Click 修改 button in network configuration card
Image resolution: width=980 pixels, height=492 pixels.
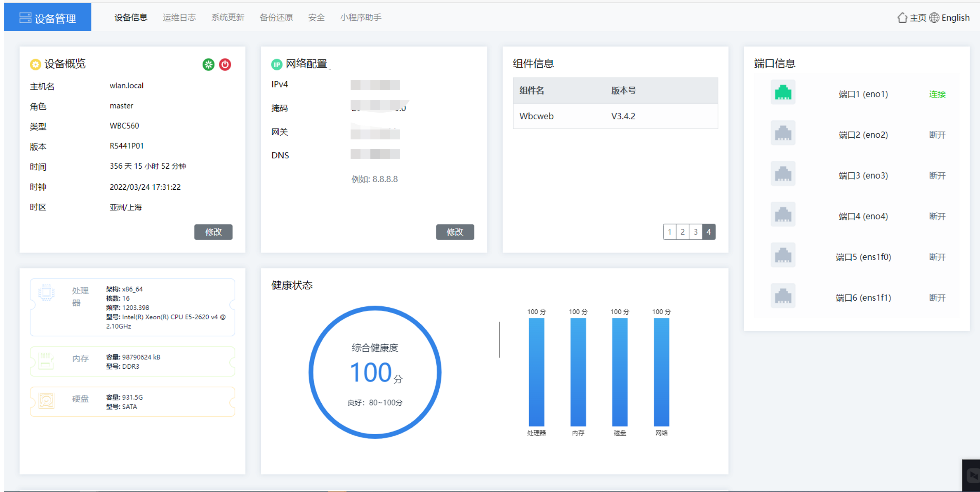(455, 232)
